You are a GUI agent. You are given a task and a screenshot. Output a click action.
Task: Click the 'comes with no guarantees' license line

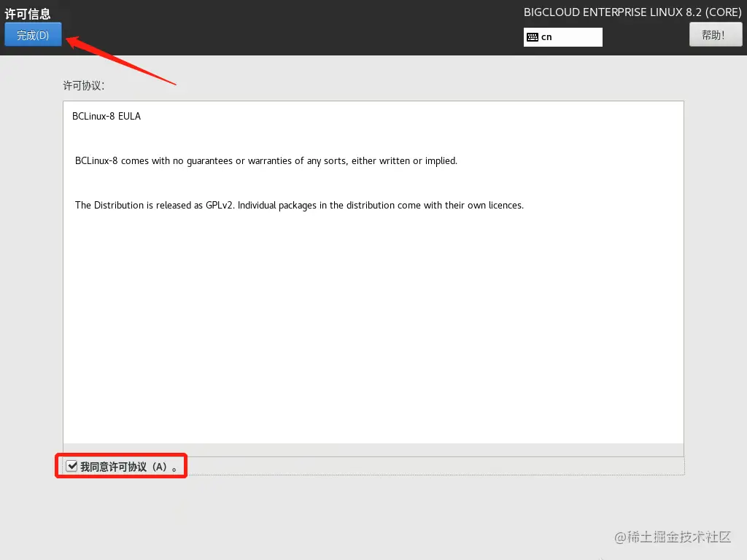(x=266, y=161)
